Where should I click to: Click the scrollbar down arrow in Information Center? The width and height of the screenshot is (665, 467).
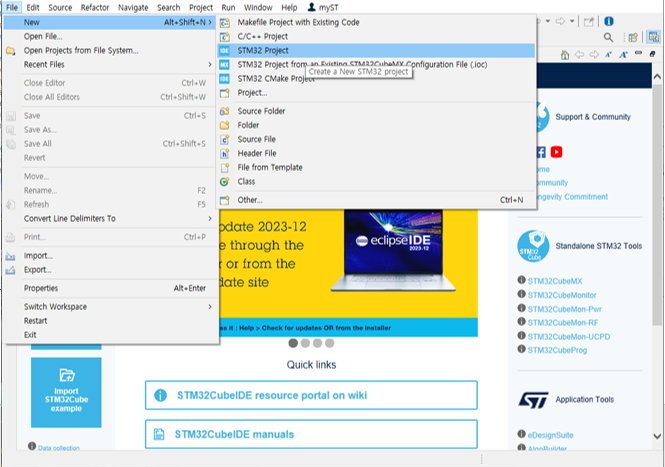tap(657, 436)
